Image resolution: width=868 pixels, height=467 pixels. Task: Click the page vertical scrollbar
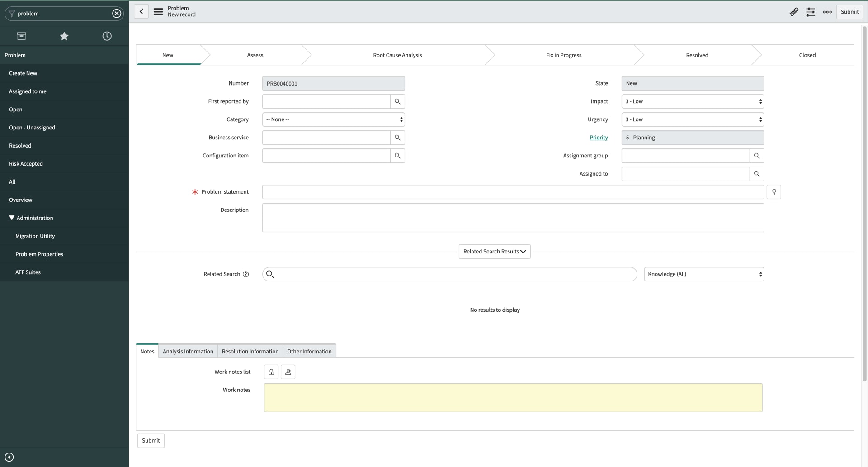click(x=864, y=204)
